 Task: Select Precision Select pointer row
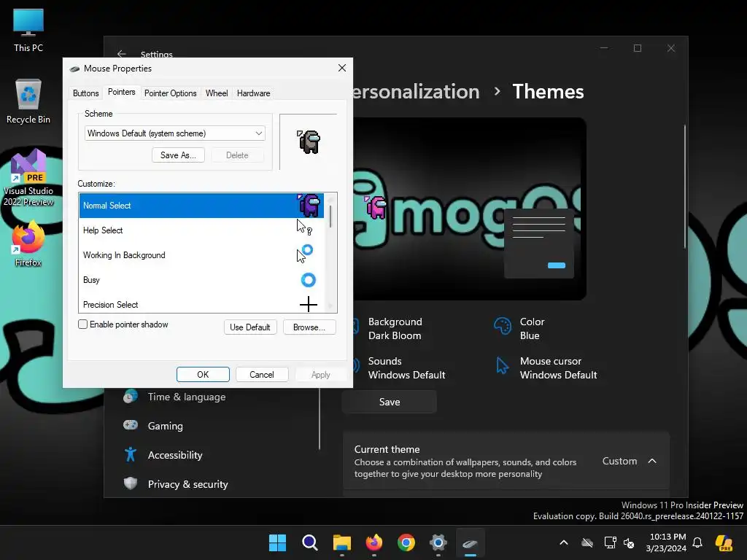pyautogui.click(x=201, y=304)
